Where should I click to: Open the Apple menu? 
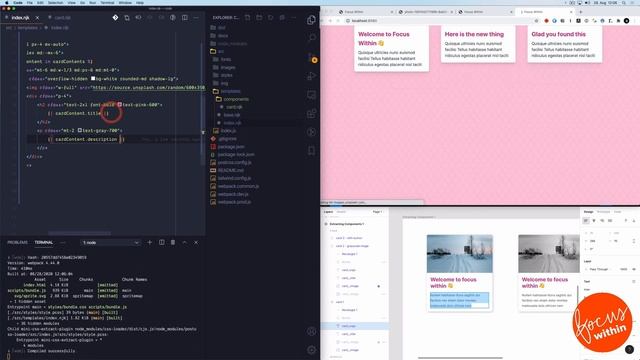point(7,2)
